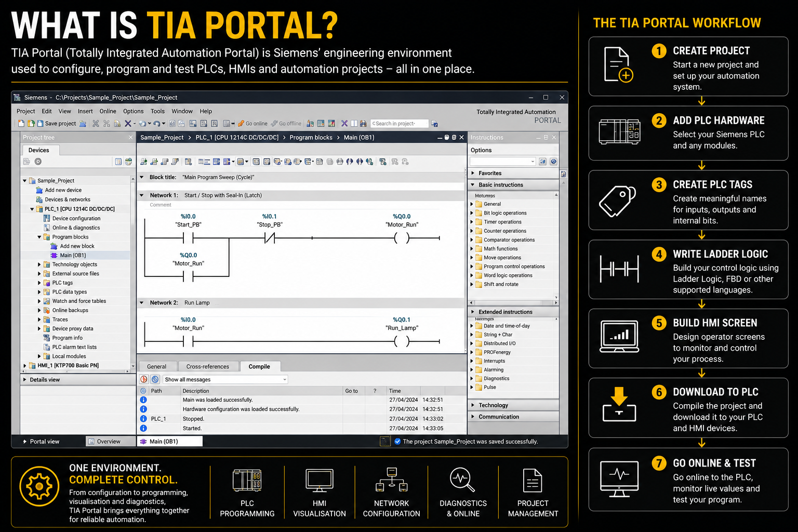Expand Watch and force tables
Image resolution: width=798 pixels, height=532 pixels.
pyautogui.click(x=39, y=301)
